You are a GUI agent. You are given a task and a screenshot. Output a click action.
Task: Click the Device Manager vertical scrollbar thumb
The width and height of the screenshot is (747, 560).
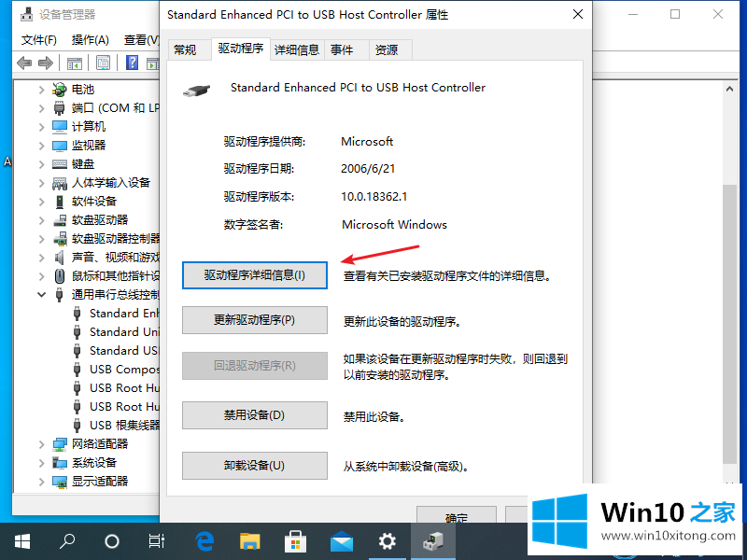click(729, 324)
